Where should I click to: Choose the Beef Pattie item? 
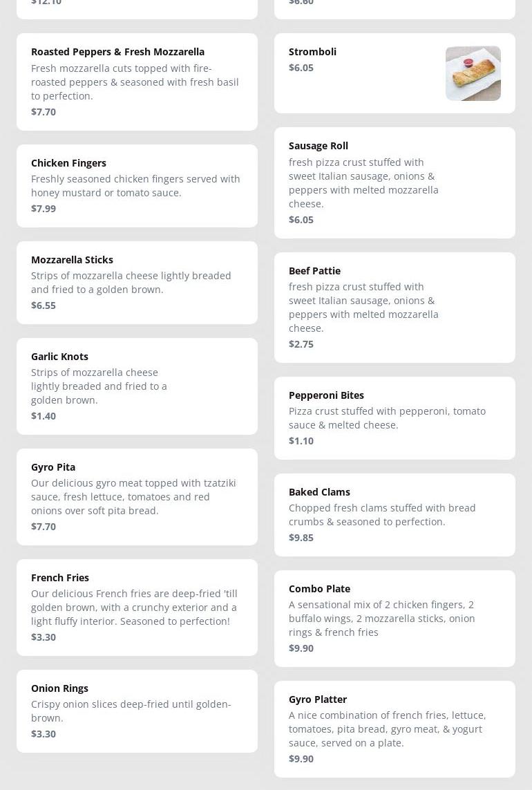point(395,307)
